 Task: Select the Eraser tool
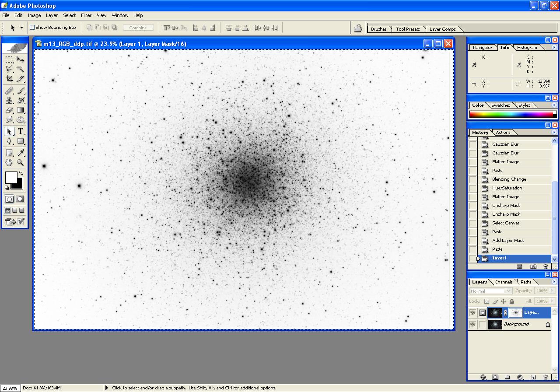[9, 110]
